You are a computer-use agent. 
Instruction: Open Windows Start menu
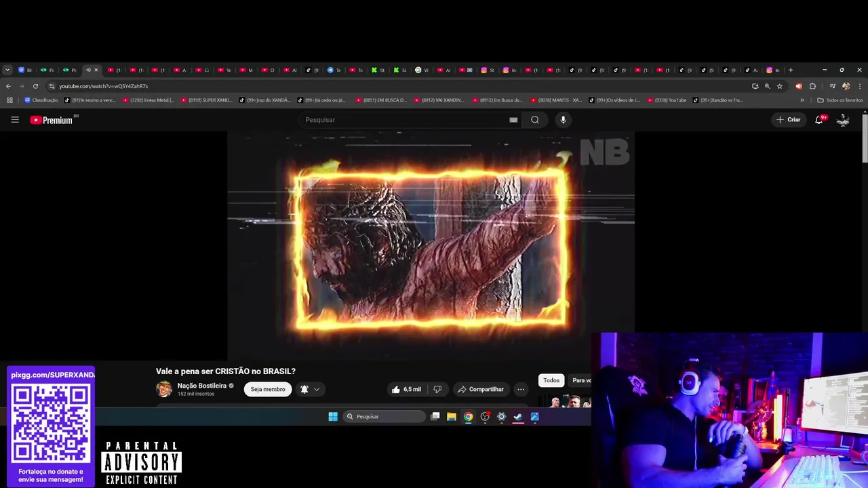(333, 417)
